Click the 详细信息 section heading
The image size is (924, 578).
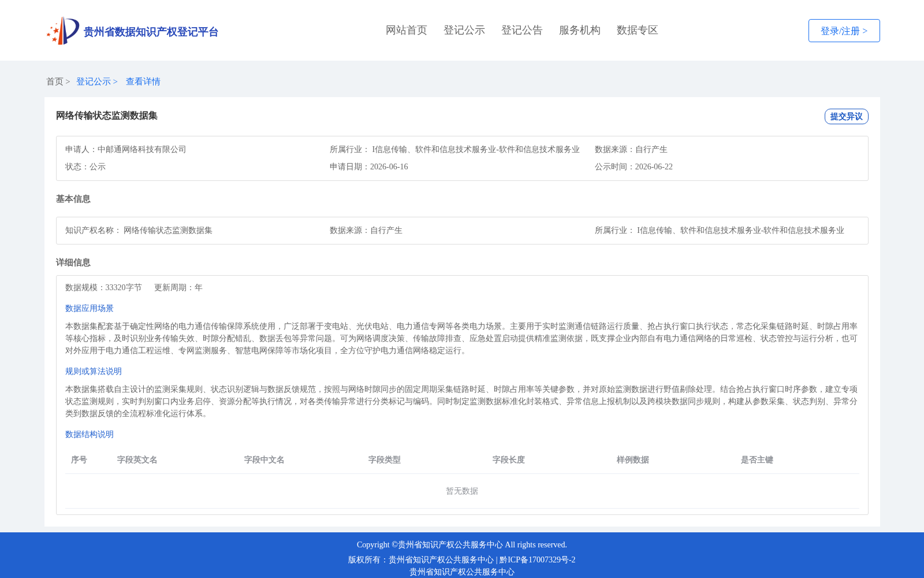(73, 262)
